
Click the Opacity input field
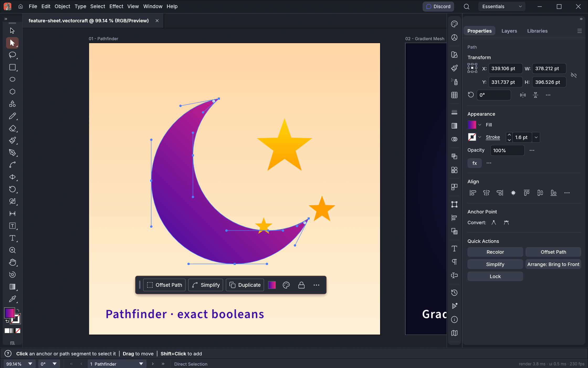click(x=507, y=151)
